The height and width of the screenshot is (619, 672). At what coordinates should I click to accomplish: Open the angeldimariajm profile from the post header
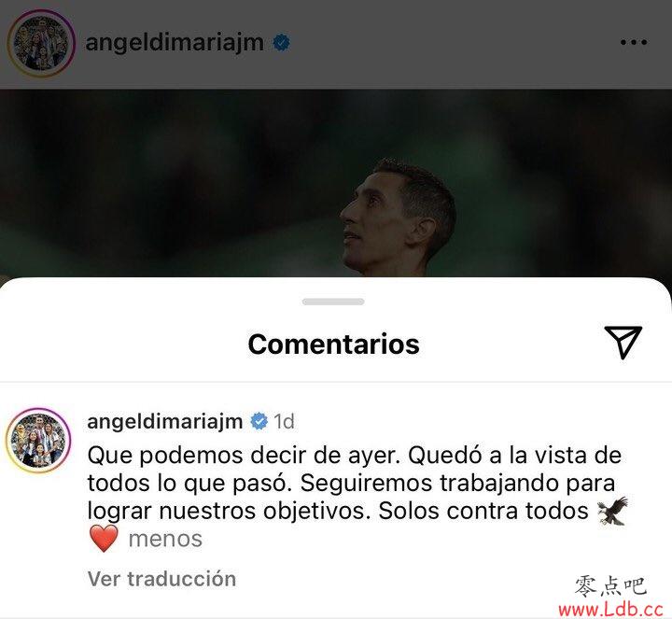[x=175, y=43]
